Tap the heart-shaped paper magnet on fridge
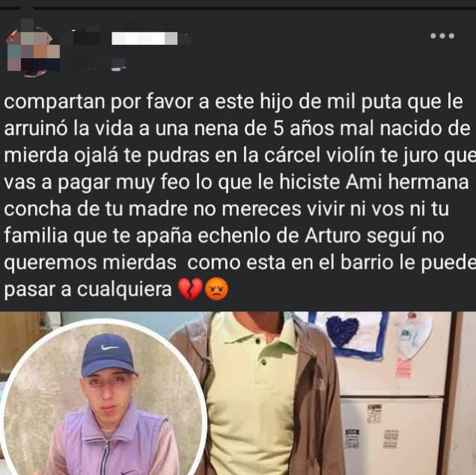476x475 pixels. (x=413, y=334)
